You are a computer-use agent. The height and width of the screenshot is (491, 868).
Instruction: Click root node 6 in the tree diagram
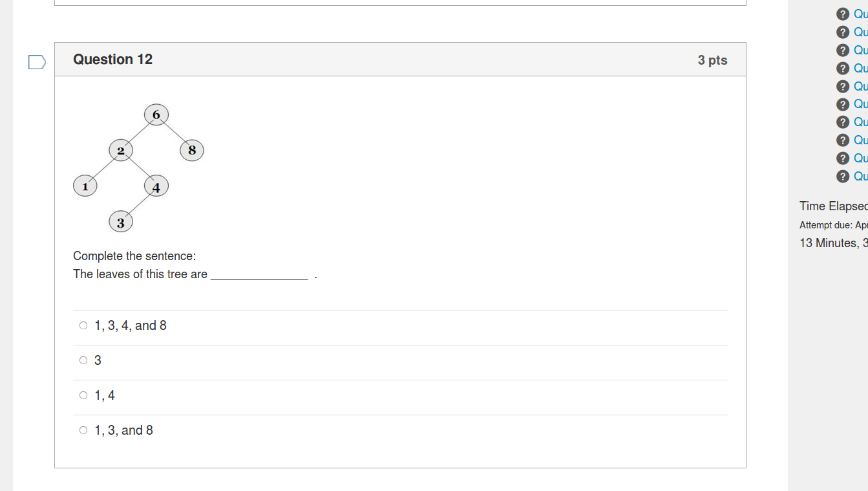pyautogui.click(x=156, y=115)
